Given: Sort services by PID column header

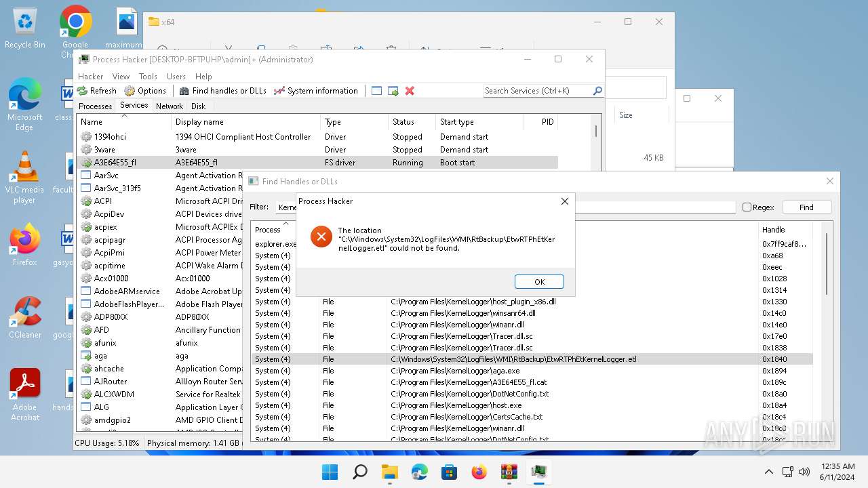Looking at the screenshot, I should pos(541,122).
